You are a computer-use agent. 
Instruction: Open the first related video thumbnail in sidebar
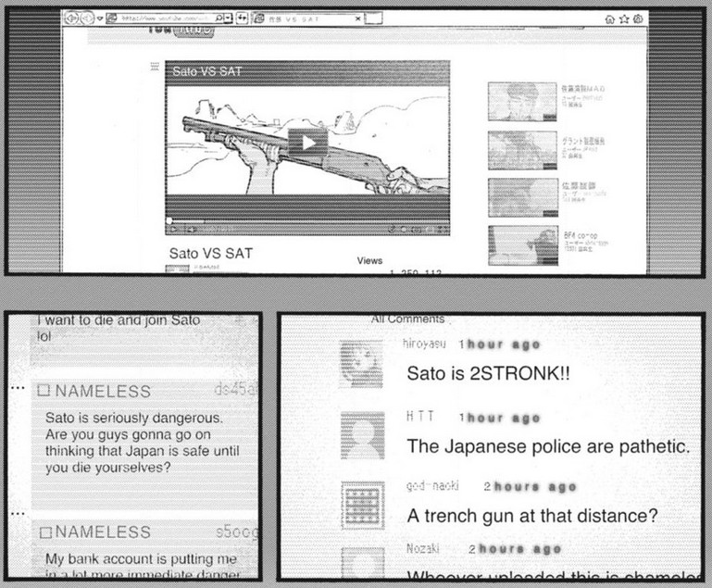(516, 99)
